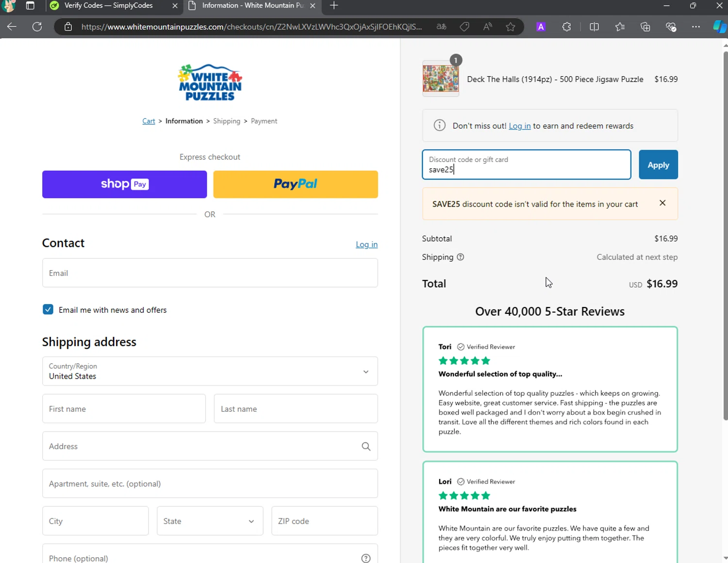728x563 pixels.
Task: Open split screen view icon
Action: (x=594, y=27)
